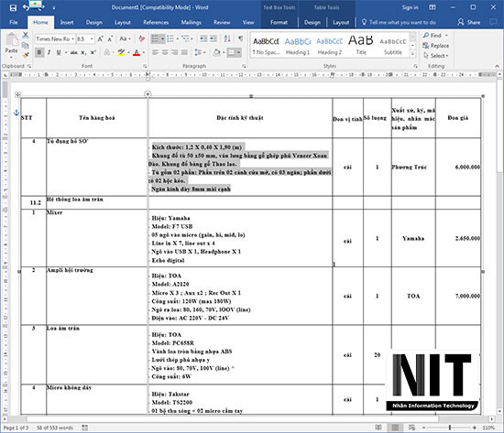Apply bullet list formatting
This screenshot has height=433, width=504.
(x=155, y=38)
